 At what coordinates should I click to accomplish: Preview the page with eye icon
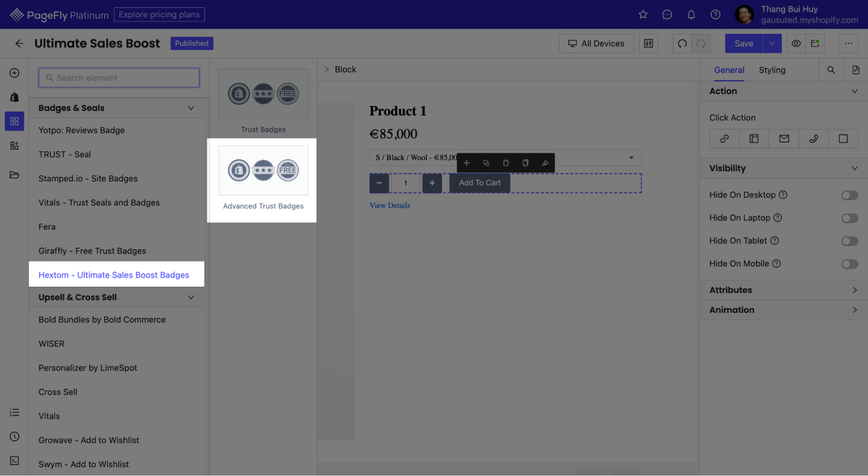(x=796, y=43)
